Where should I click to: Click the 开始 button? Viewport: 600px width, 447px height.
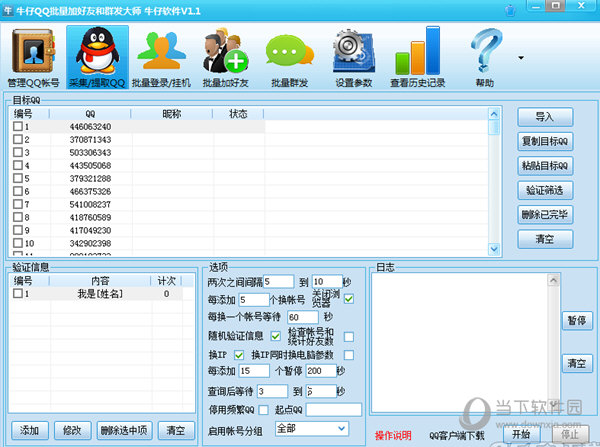(x=521, y=435)
